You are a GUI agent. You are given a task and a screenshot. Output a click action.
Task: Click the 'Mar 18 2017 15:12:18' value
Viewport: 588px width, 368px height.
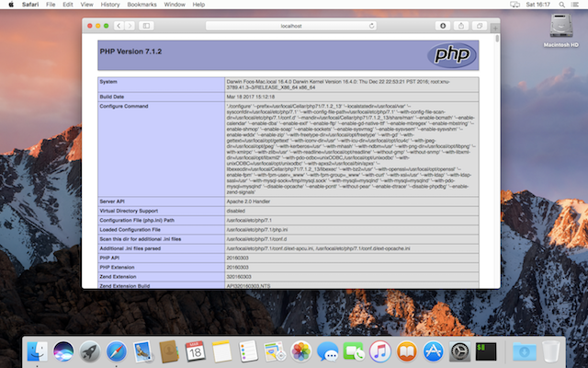tap(251, 97)
